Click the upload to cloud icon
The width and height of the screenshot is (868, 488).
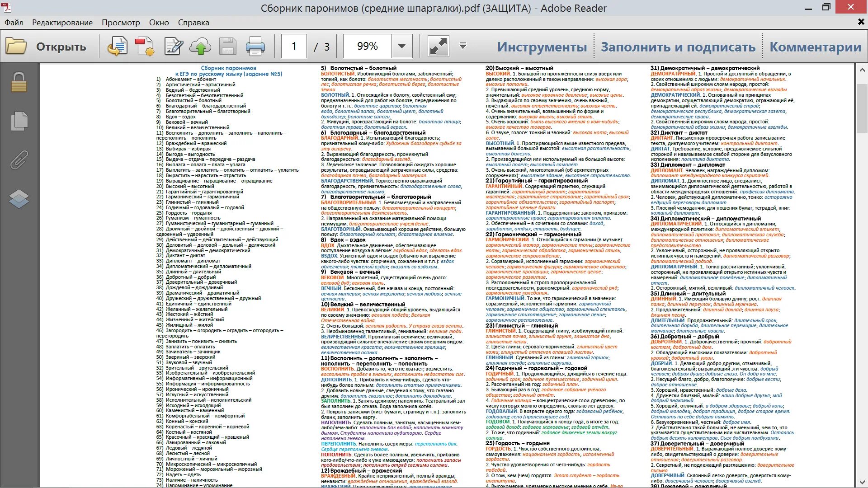pyautogui.click(x=200, y=47)
